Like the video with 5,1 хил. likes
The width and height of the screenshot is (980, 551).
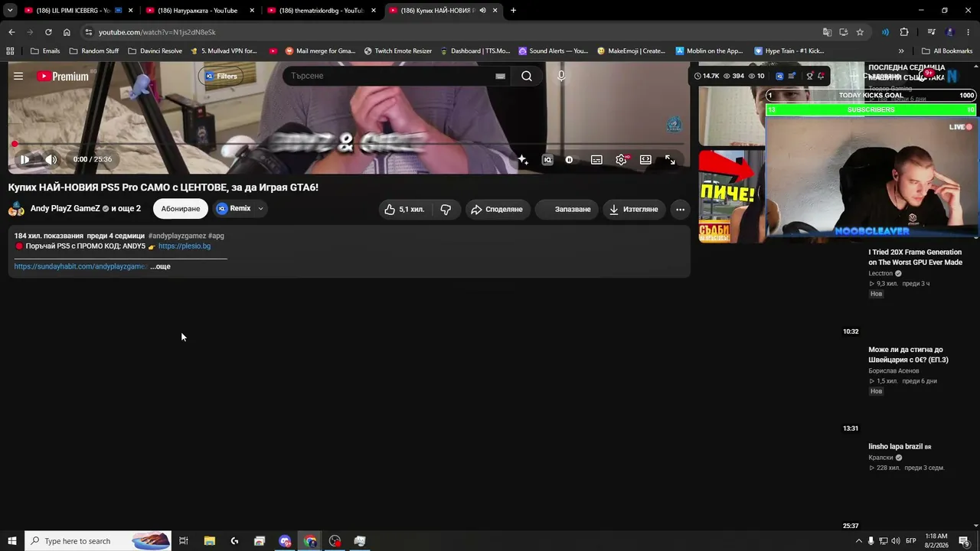coord(403,209)
